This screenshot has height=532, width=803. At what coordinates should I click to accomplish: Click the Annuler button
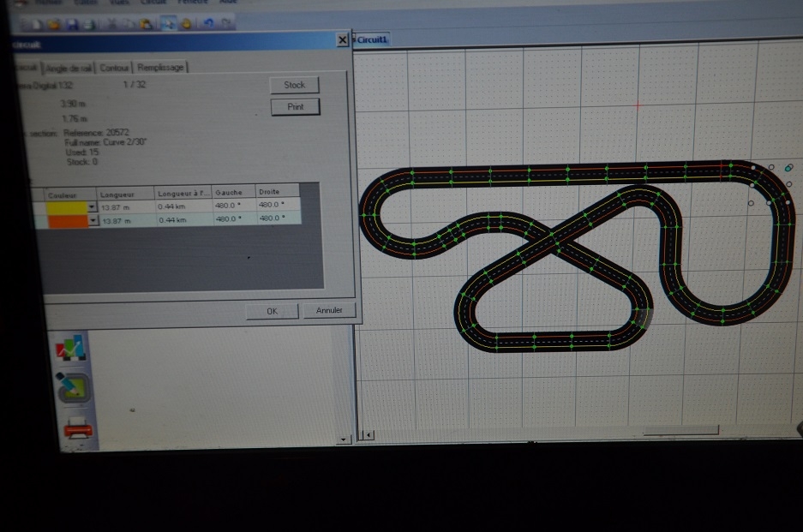click(x=329, y=310)
